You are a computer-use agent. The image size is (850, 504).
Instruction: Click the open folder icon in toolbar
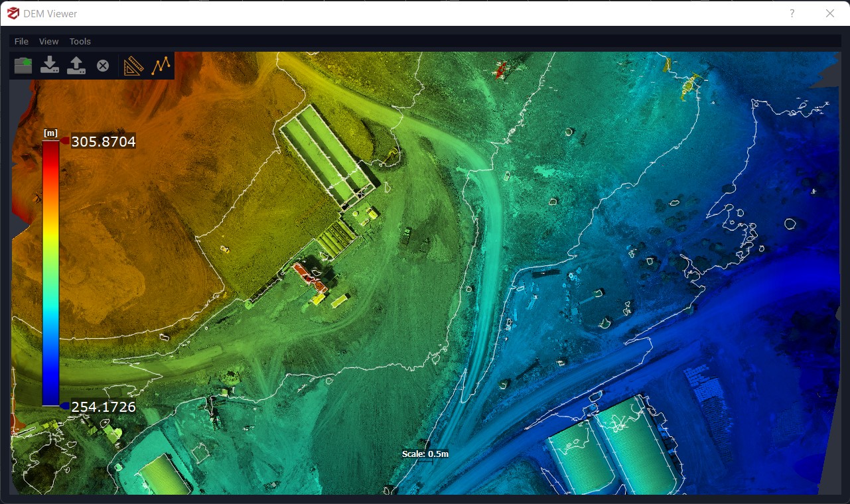point(23,66)
